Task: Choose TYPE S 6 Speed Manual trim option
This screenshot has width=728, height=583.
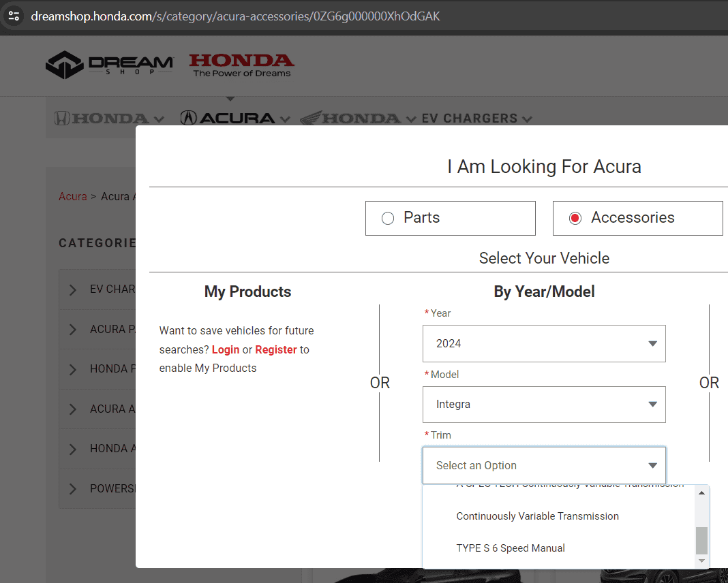Action: [x=511, y=548]
